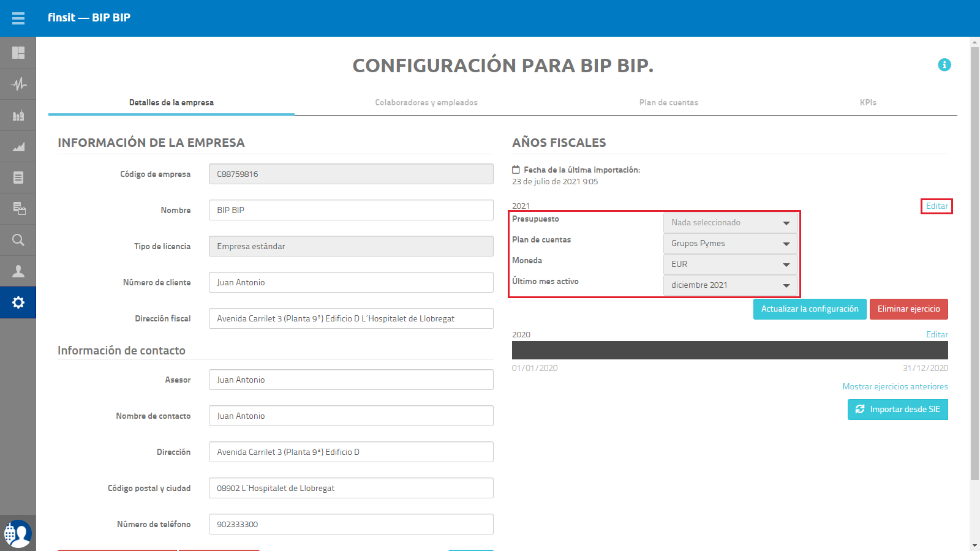Click the Tipo de licencia field
The width and height of the screenshot is (980, 551).
click(351, 246)
